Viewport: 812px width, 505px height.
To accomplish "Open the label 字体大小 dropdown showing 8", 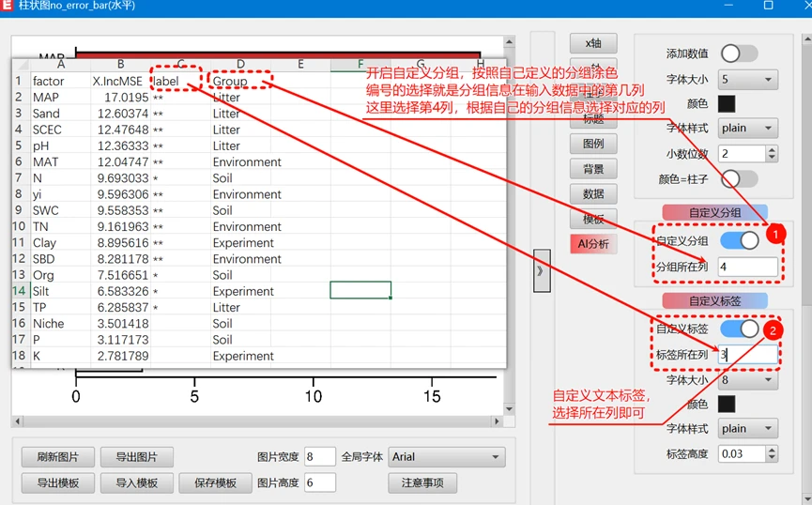I will click(x=748, y=380).
